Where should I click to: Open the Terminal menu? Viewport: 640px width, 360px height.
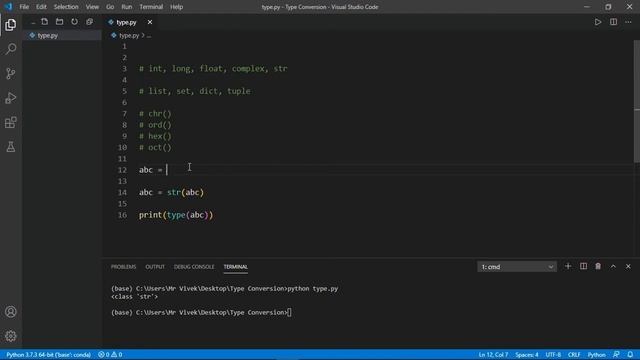click(151, 7)
